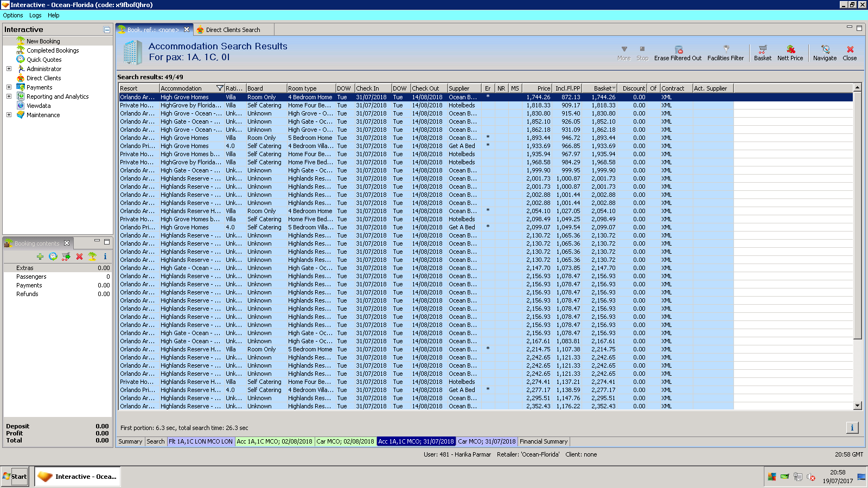Click the Nett Price icon
The image size is (868, 488).
(790, 49)
